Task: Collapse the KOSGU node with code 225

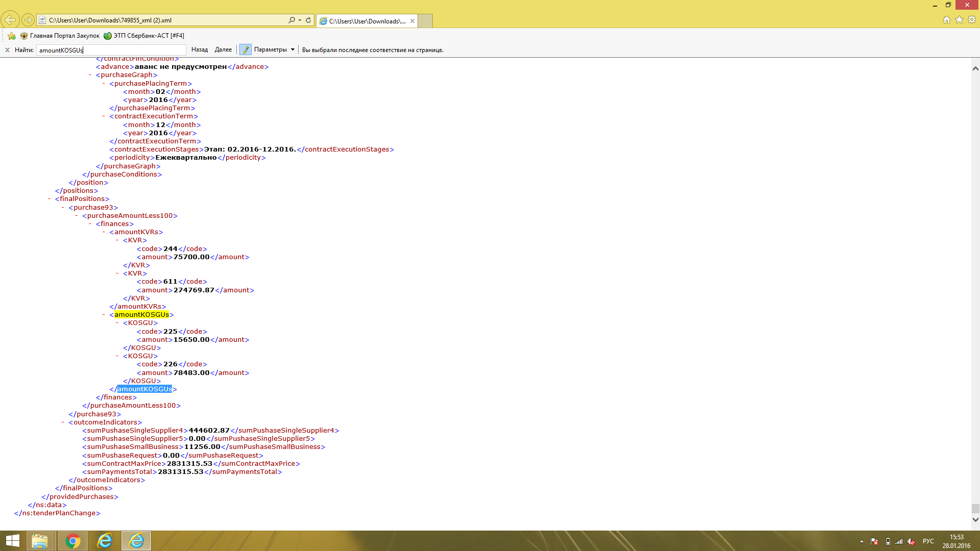Action: (x=117, y=323)
